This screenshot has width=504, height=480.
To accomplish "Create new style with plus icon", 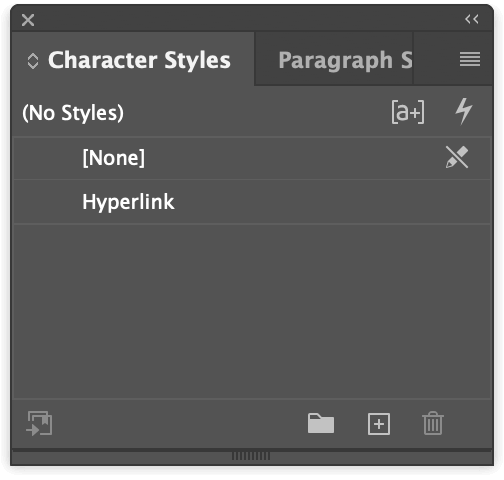I will point(379,424).
